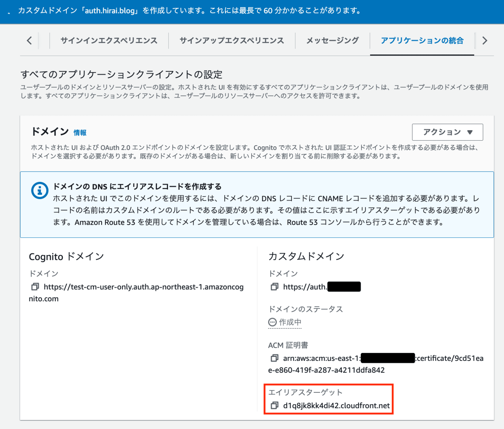Copy the custom domain https://auth URL
The width and height of the screenshot is (504, 429).
click(x=274, y=287)
